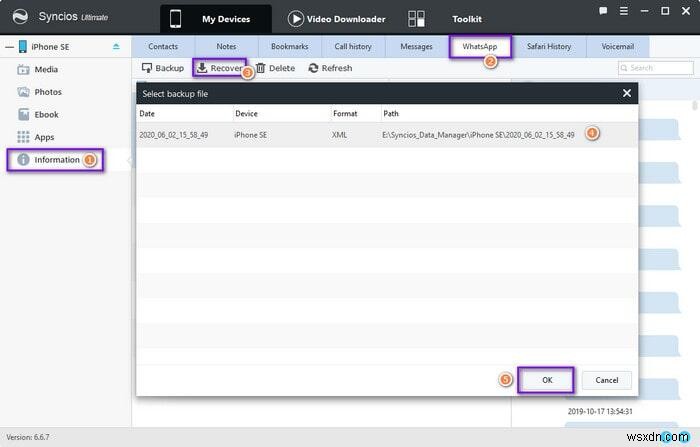Click the chat list scrollbar
This screenshot has height=447, width=700.
pyautogui.click(x=695, y=106)
